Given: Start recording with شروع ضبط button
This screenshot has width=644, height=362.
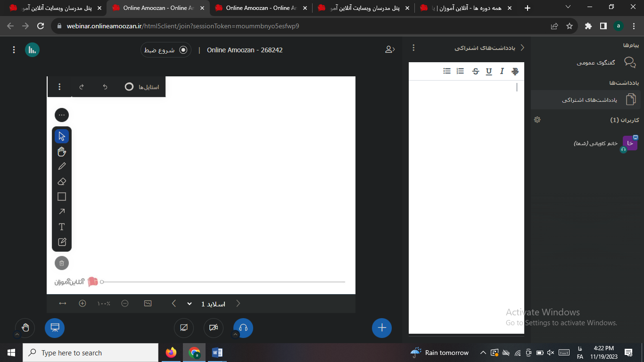Looking at the screenshot, I should pos(166,50).
